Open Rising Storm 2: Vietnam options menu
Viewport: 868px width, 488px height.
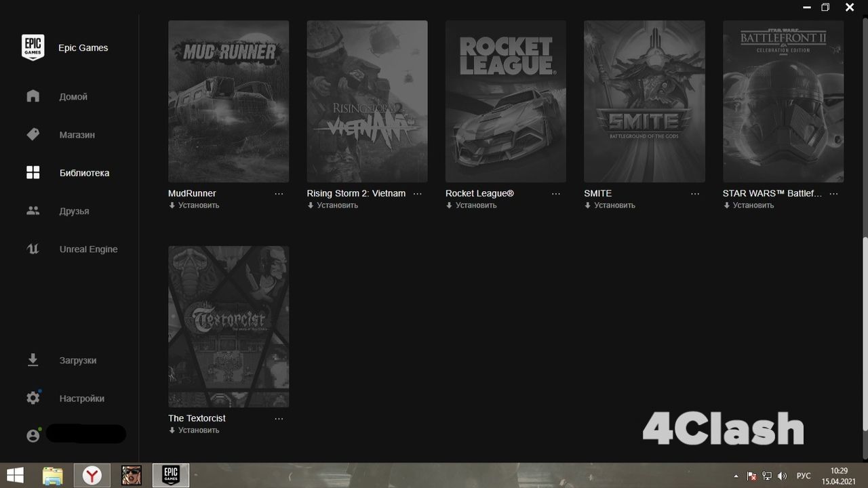pos(417,194)
